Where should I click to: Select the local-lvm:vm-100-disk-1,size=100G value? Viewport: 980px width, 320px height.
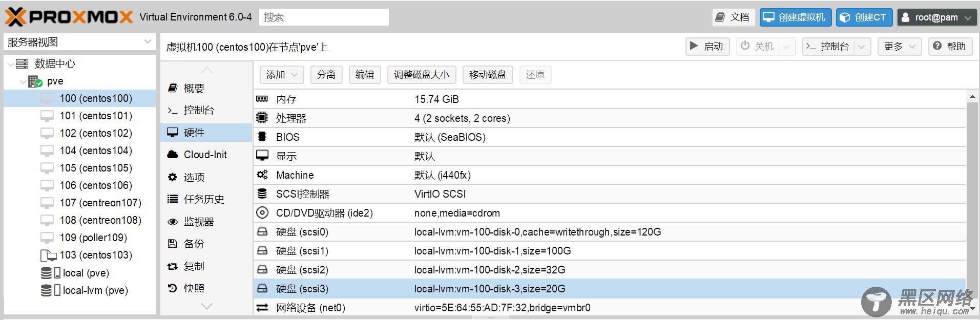[493, 251]
